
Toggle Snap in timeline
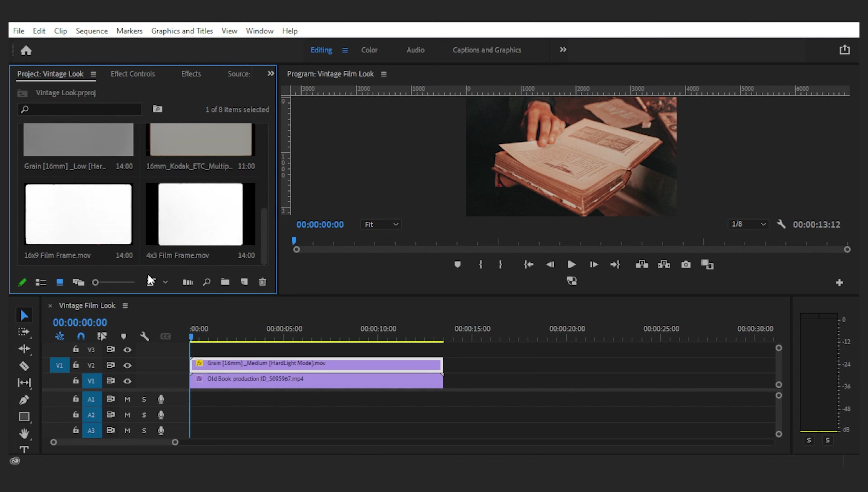(x=81, y=336)
